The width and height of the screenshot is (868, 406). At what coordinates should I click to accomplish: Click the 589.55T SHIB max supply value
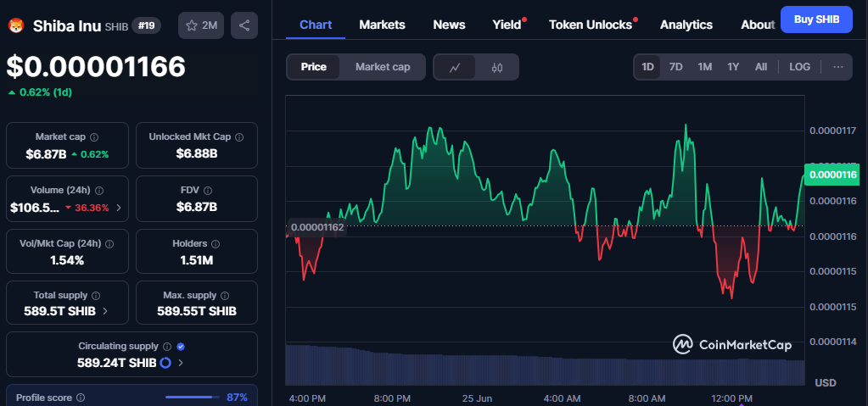click(x=197, y=311)
